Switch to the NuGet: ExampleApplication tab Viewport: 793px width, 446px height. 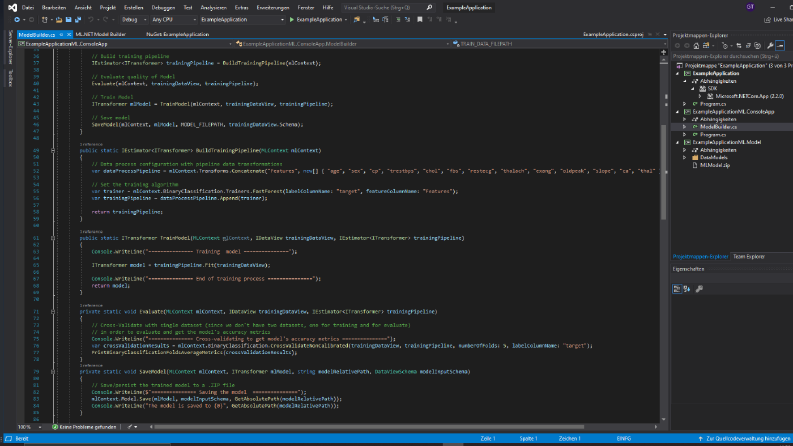(x=178, y=34)
